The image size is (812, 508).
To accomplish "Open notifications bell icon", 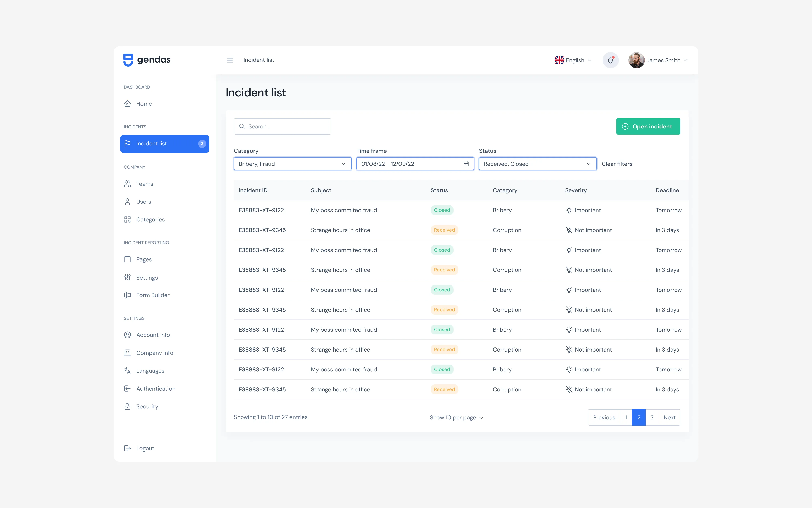I will click(x=610, y=60).
